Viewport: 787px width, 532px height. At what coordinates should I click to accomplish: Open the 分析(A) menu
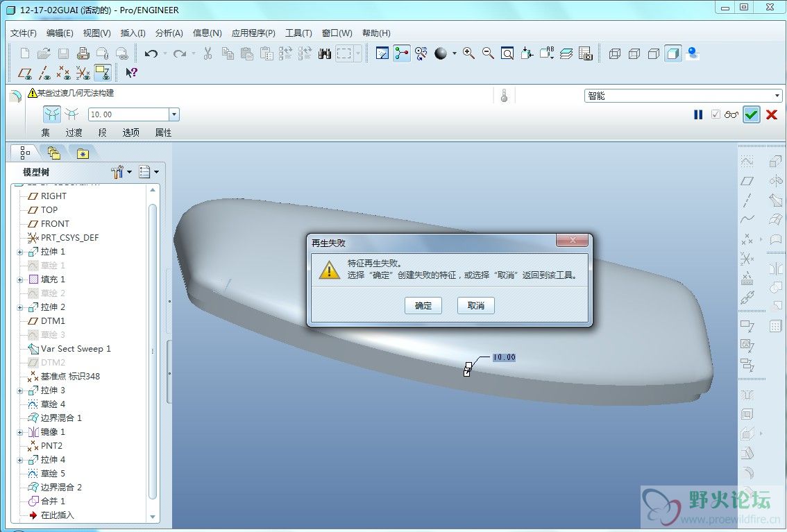169,33
